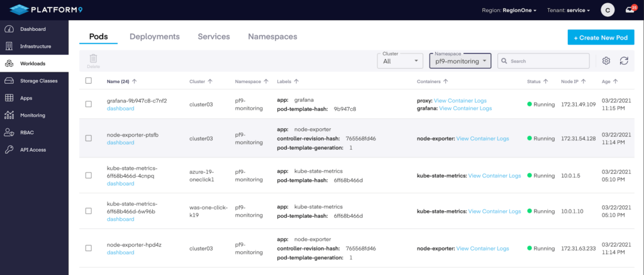Viewport: 644px width, 275px height.
Task: Open the API Access key icon
Action: 9,150
